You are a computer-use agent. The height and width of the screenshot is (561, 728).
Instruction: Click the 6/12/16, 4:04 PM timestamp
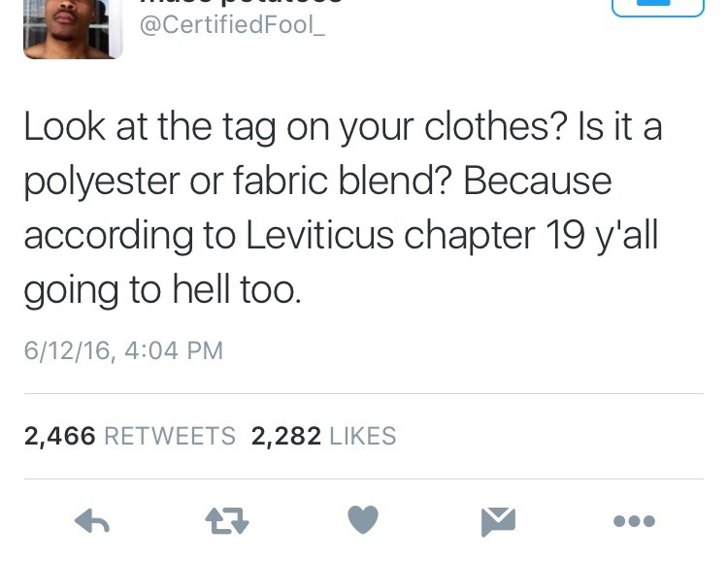point(123,350)
